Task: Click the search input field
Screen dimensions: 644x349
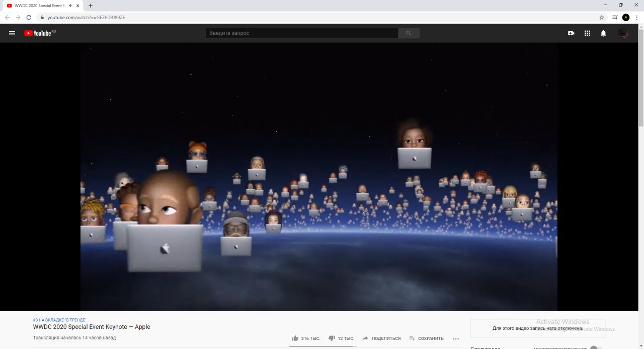Action: 302,33
